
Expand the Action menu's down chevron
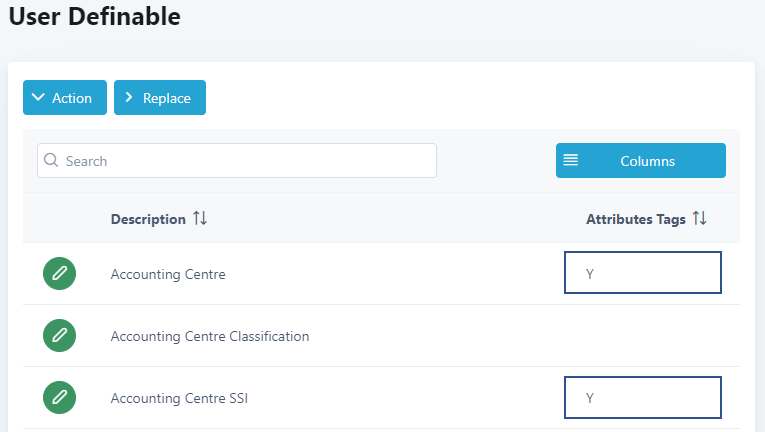(38, 98)
